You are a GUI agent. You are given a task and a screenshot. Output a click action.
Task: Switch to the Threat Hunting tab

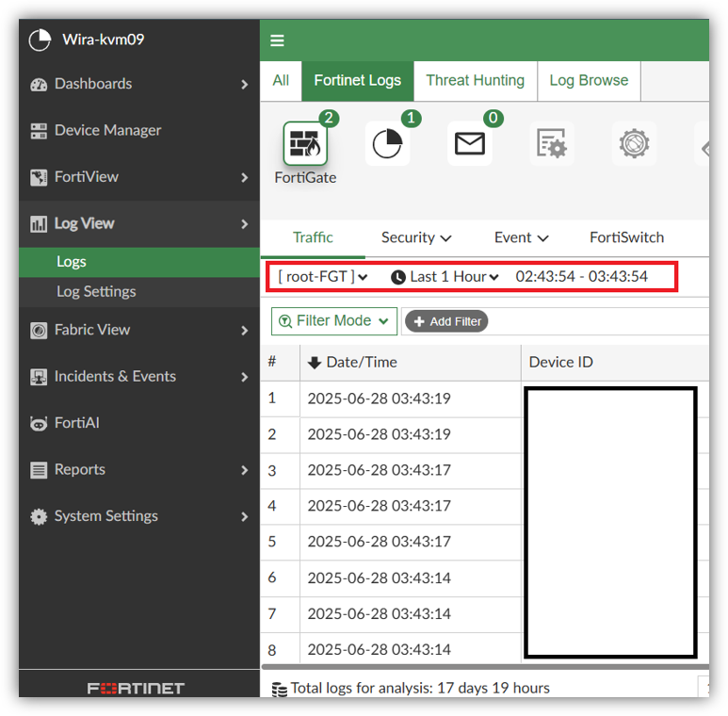[476, 81]
